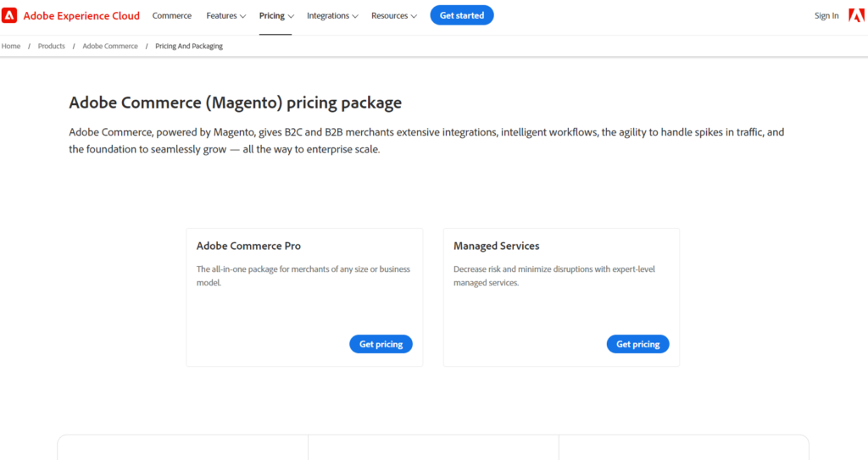Expand the Pricing dropdown menu
Viewport: 868px width, 460px height.
(x=276, y=15)
